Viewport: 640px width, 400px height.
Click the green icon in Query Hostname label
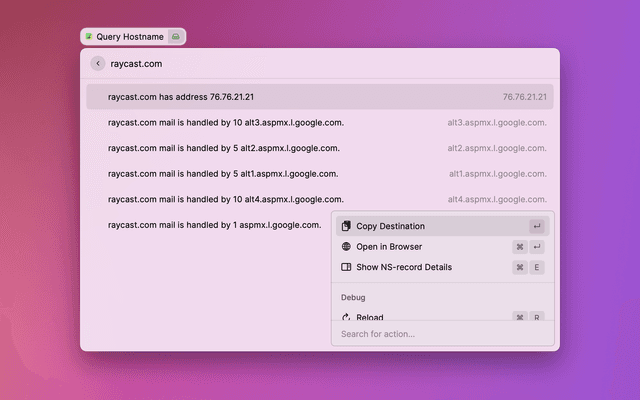tap(89, 37)
